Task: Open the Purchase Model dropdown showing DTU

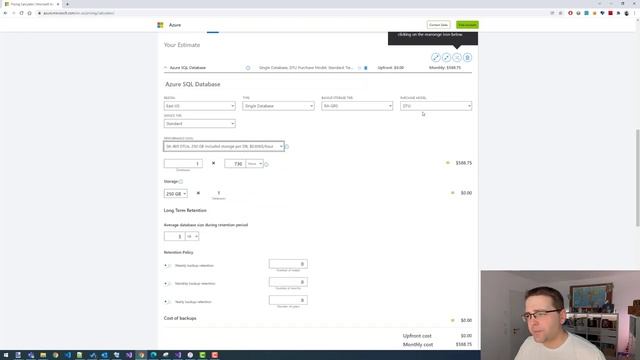Action: pyautogui.click(x=436, y=106)
